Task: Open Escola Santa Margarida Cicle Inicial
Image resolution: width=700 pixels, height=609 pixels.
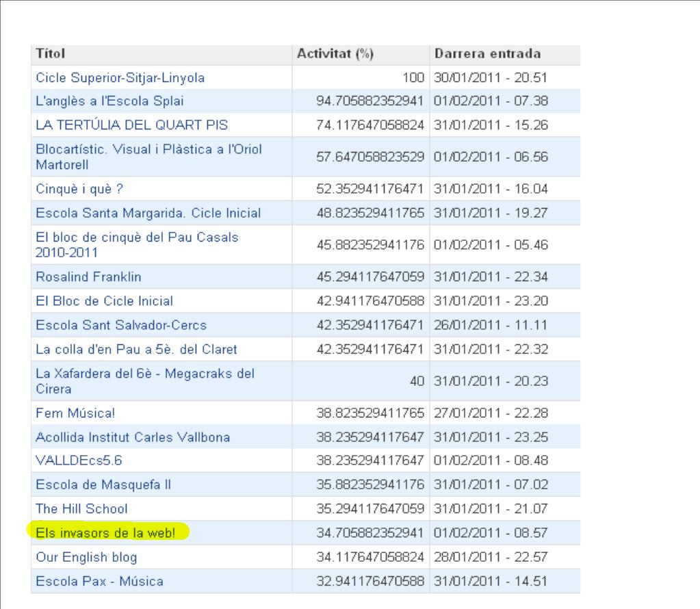Action: 148,213
